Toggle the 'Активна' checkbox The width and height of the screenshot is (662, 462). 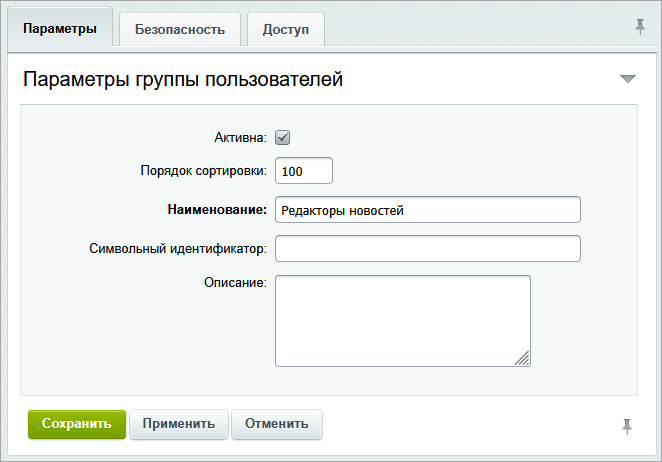(x=282, y=137)
